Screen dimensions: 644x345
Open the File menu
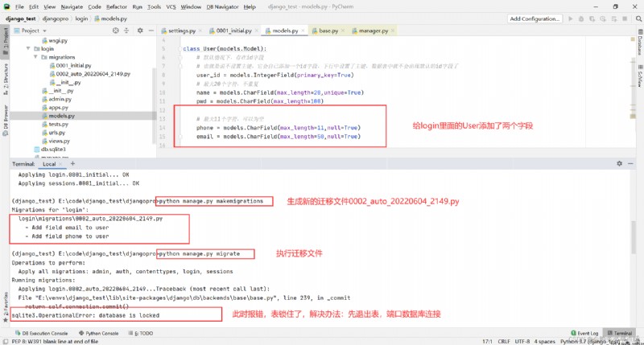[19, 6]
